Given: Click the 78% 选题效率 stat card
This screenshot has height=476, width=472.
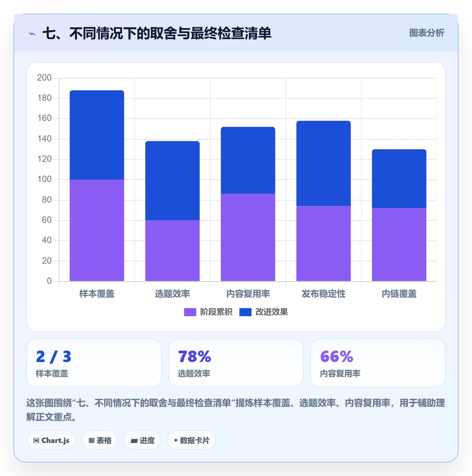Looking at the screenshot, I should 236,363.
